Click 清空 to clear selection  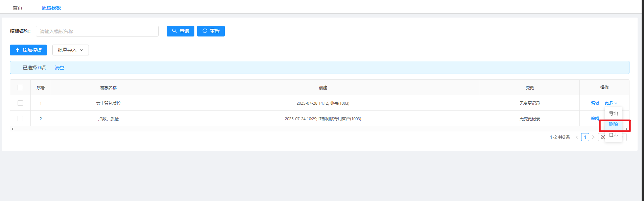[59, 68]
